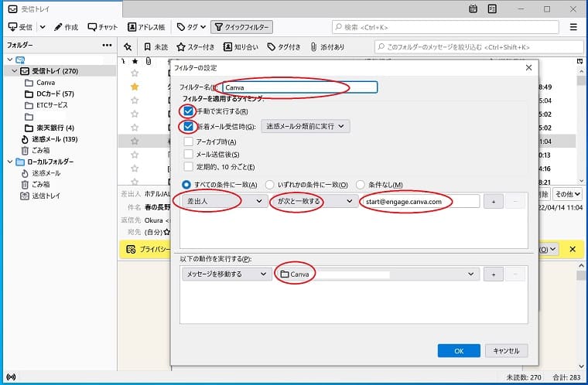
Task: Open the tasks icon in title bar
Action: tap(492, 9)
